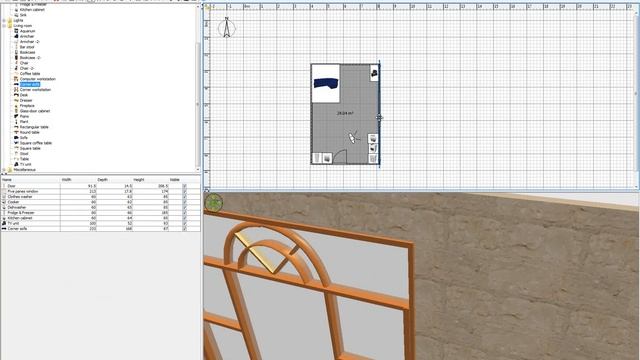This screenshot has width=640, height=360.
Task: Click the room area label in the plan
Action: point(345,113)
